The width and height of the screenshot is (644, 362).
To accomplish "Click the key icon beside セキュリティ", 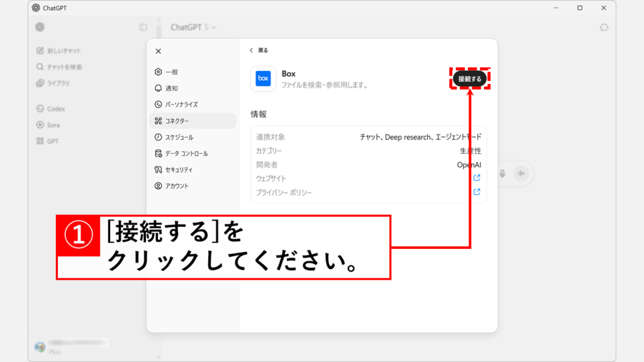I will coord(158,170).
